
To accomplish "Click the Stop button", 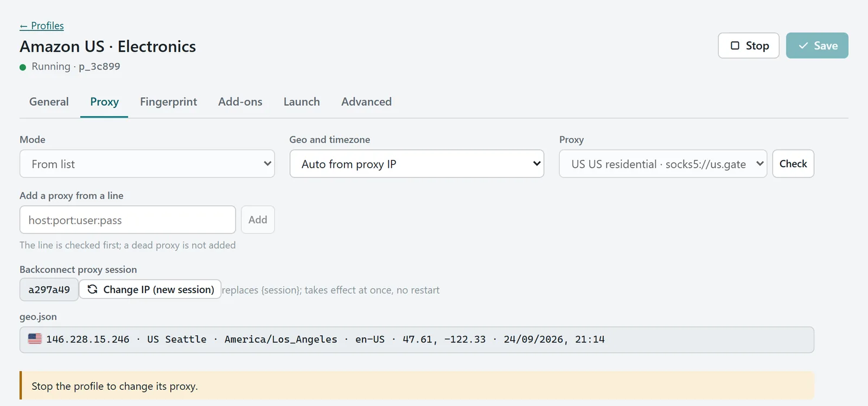I will (x=749, y=46).
